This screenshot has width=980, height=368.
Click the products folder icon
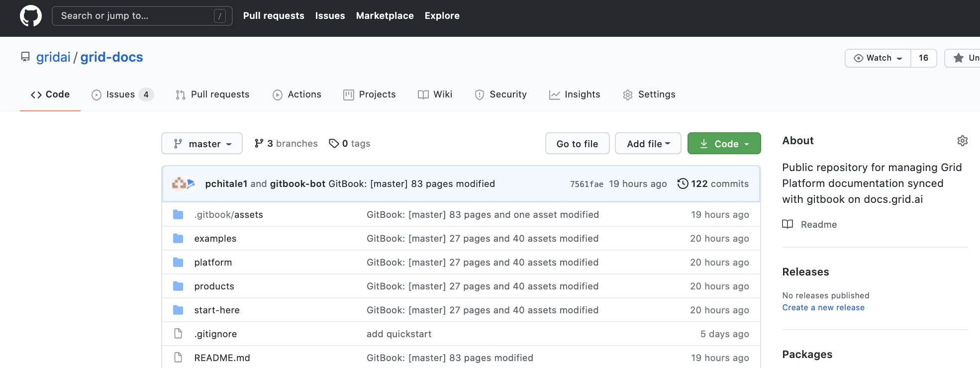point(178,286)
